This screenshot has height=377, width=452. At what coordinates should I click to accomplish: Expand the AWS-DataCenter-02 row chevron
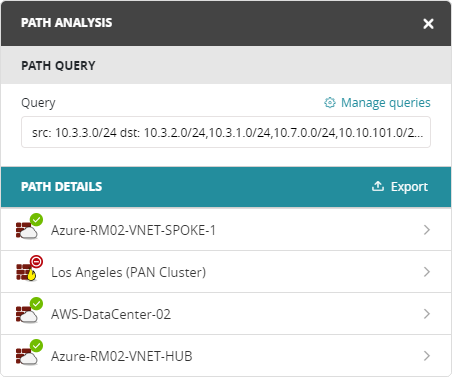[x=427, y=314]
